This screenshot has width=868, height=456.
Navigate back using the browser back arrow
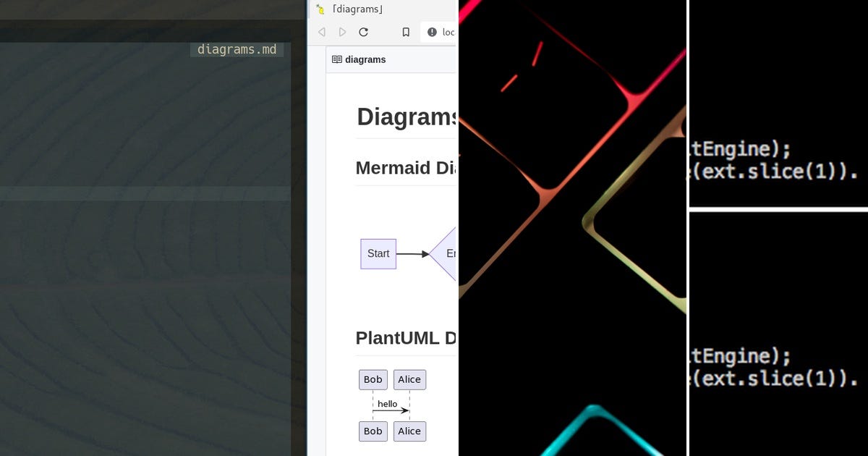tap(321, 32)
